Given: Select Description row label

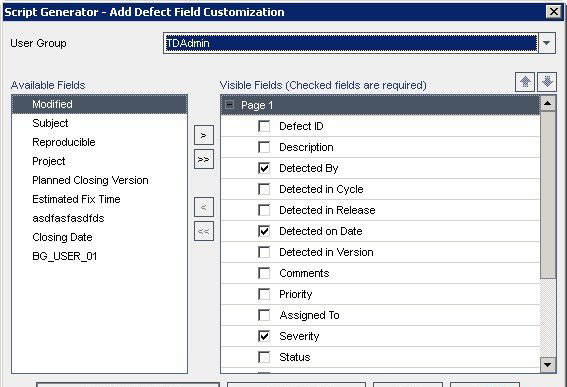Looking at the screenshot, I should tap(306, 147).
